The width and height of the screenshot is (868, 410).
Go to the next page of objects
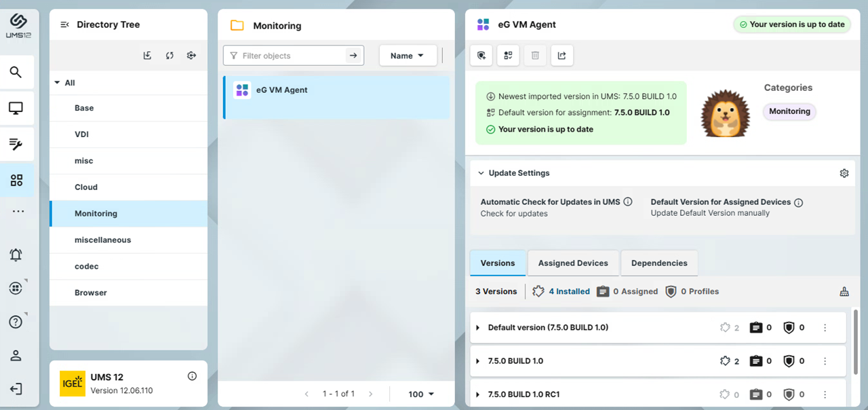pyautogui.click(x=370, y=394)
